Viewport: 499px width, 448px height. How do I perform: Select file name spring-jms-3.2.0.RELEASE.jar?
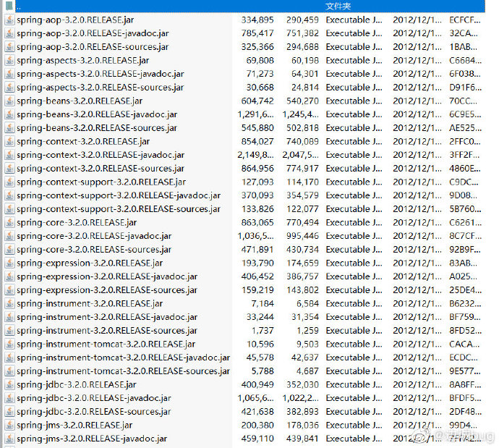(74, 425)
